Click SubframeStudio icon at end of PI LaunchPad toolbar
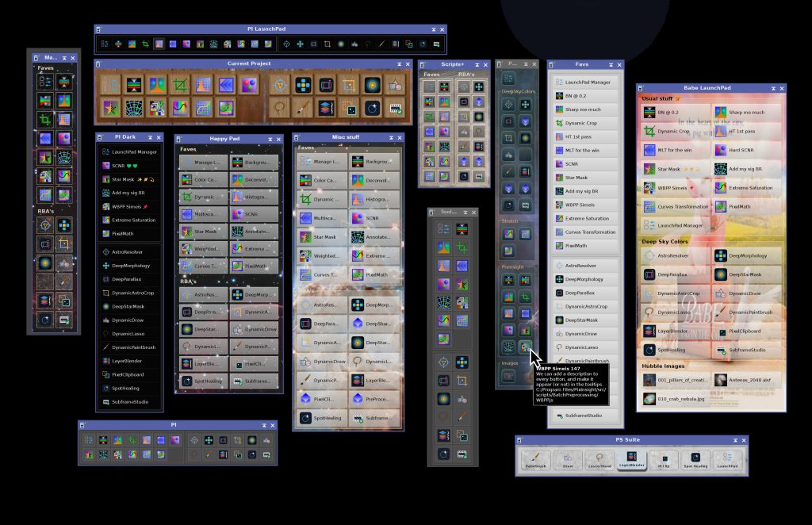812x525 pixels. point(437,44)
